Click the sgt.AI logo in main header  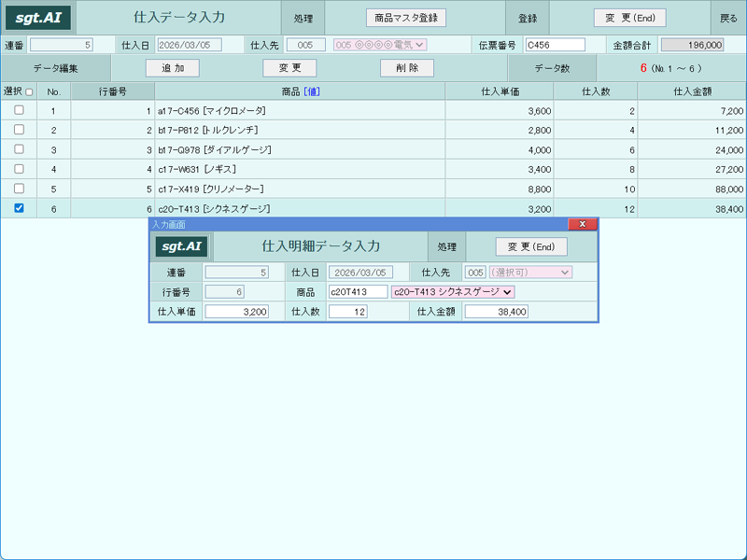pyautogui.click(x=38, y=18)
